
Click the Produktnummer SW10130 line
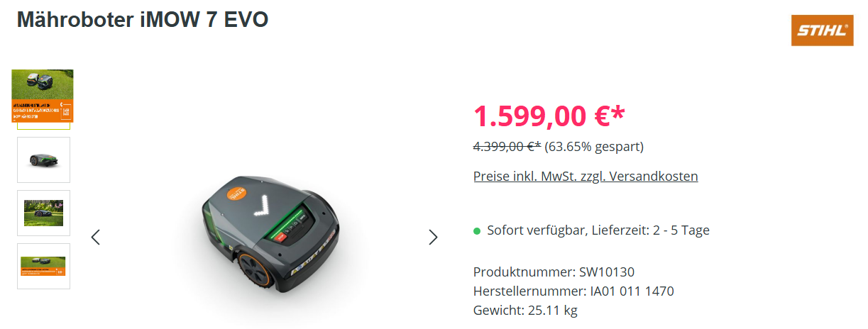(554, 272)
